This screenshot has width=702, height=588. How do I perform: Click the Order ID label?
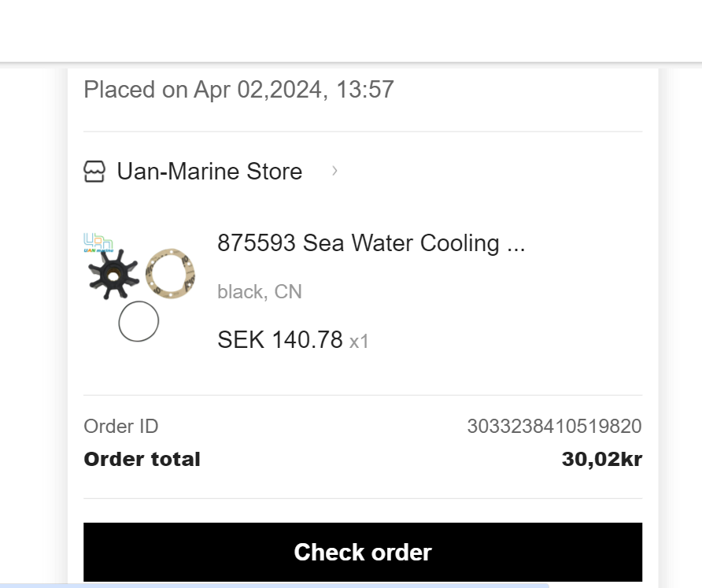point(120,427)
